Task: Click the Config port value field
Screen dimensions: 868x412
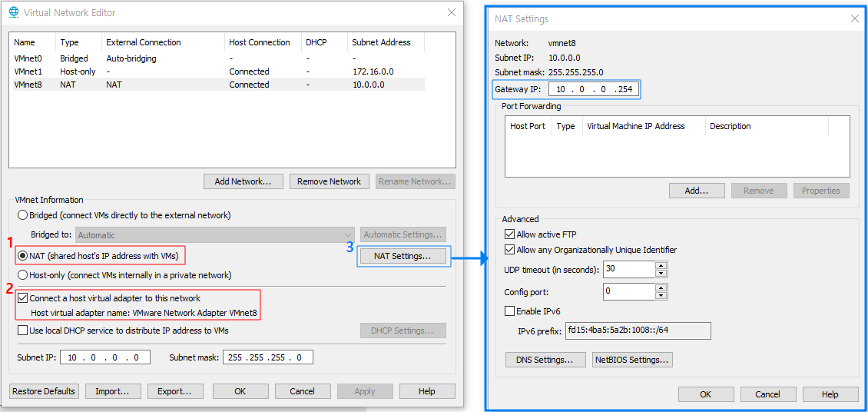Action: click(x=629, y=291)
